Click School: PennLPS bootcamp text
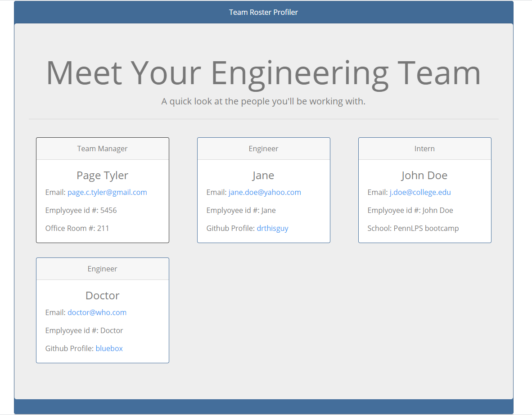 pyautogui.click(x=413, y=228)
